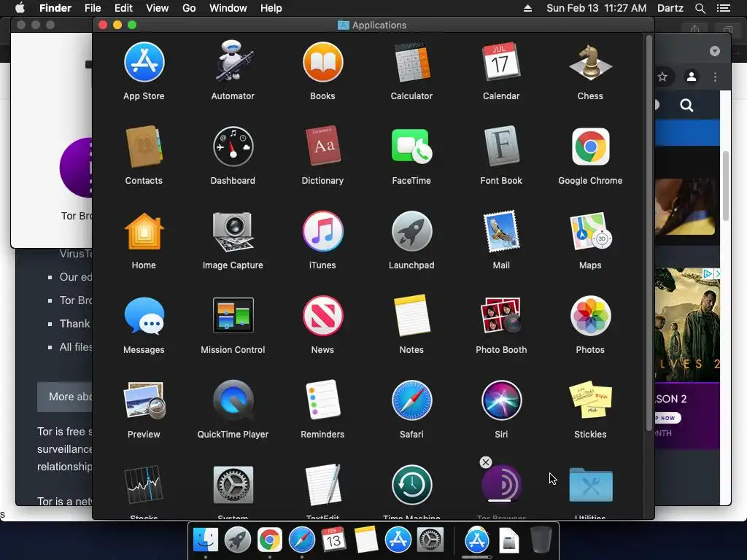Image resolution: width=747 pixels, height=560 pixels.
Task: Select the Chess app icon
Action: [590, 62]
